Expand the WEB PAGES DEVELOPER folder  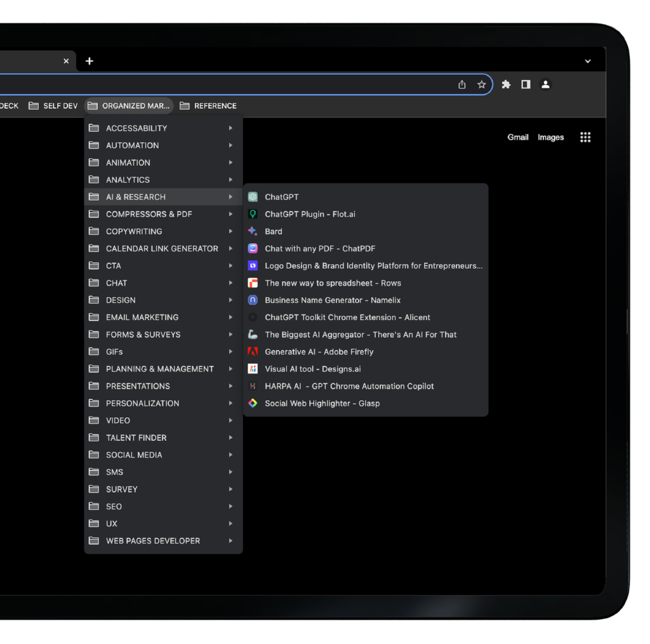point(163,541)
